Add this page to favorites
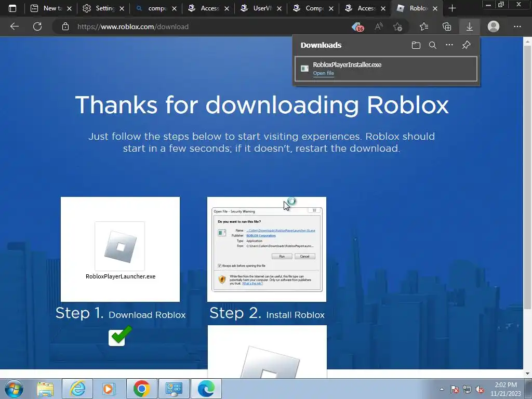The height and width of the screenshot is (399, 532). point(397,26)
